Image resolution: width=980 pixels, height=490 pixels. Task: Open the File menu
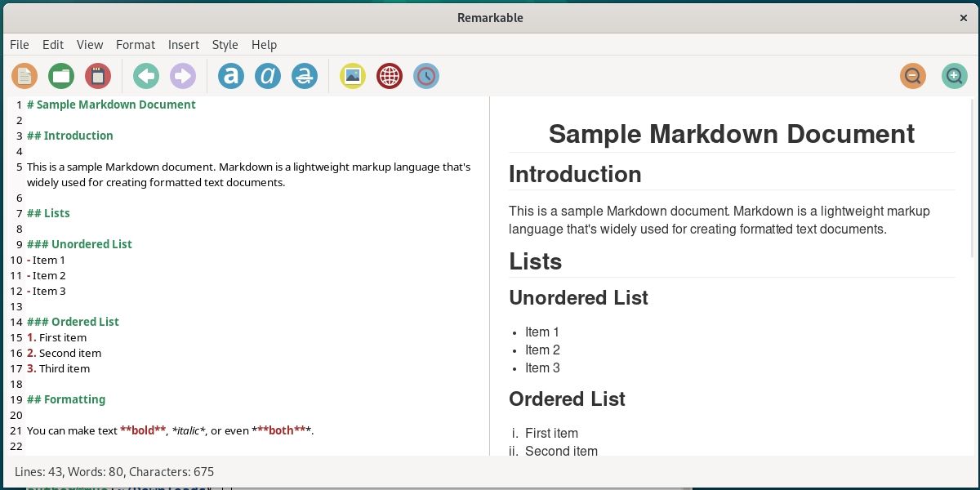[x=19, y=45]
